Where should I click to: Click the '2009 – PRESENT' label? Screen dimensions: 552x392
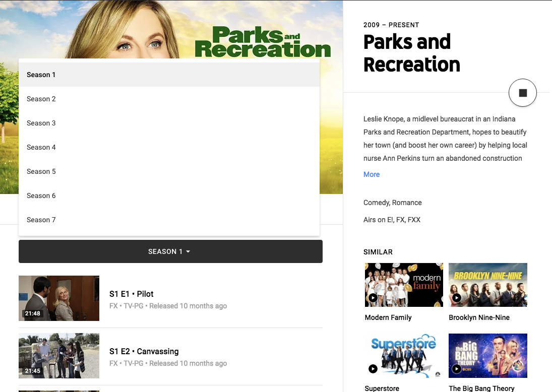(391, 25)
